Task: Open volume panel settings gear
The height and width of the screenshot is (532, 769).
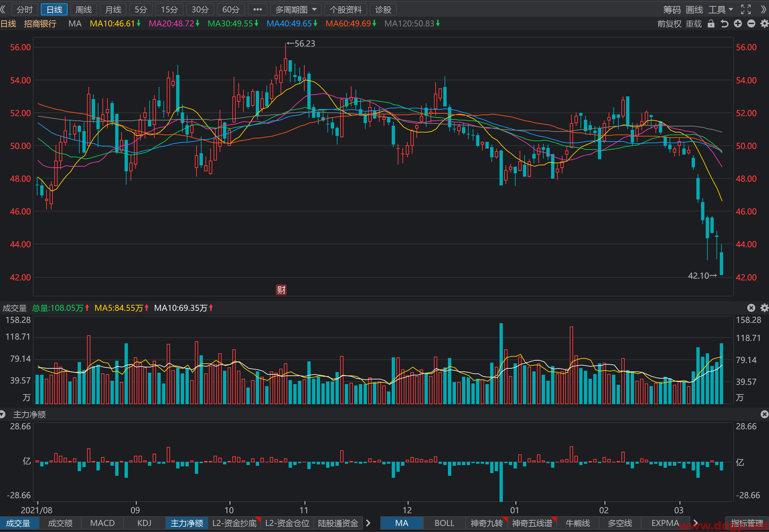Action: tap(764, 308)
